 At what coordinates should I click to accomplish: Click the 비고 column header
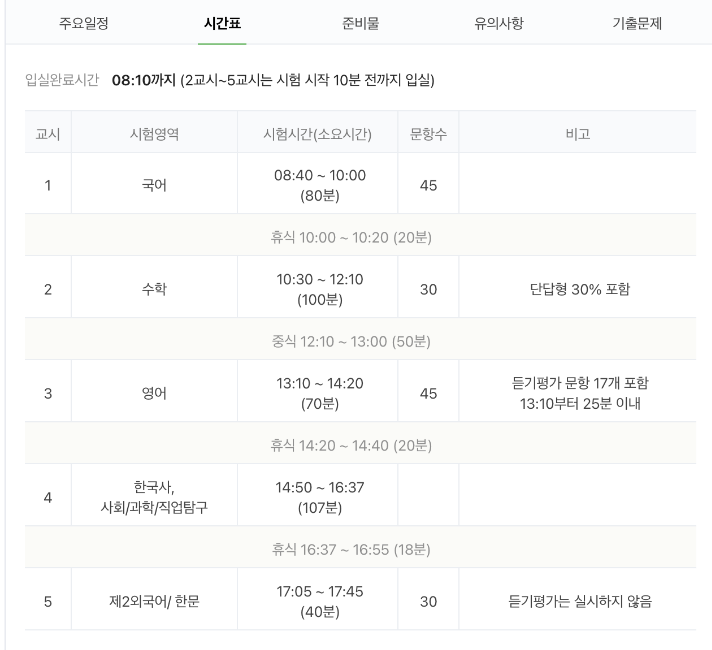pyautogui.click(x=578, y=133)
